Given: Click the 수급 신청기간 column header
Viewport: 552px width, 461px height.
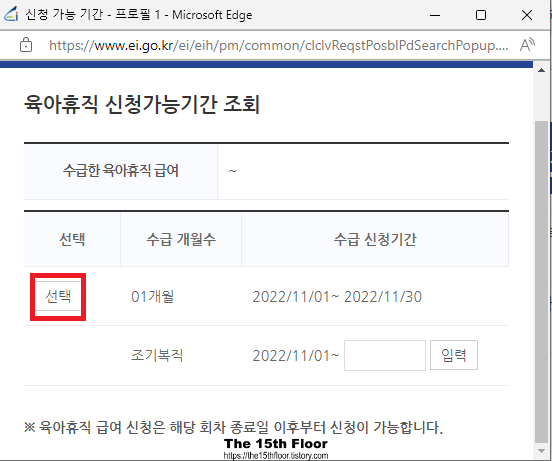Looking at the screenshot, I should [x=375, y=239].
